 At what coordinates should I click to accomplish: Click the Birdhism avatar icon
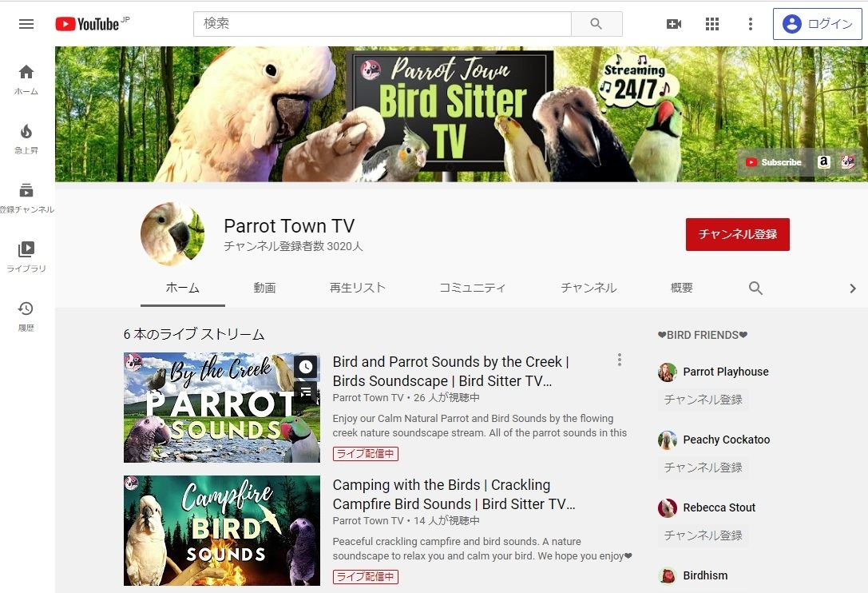point(668,576)
